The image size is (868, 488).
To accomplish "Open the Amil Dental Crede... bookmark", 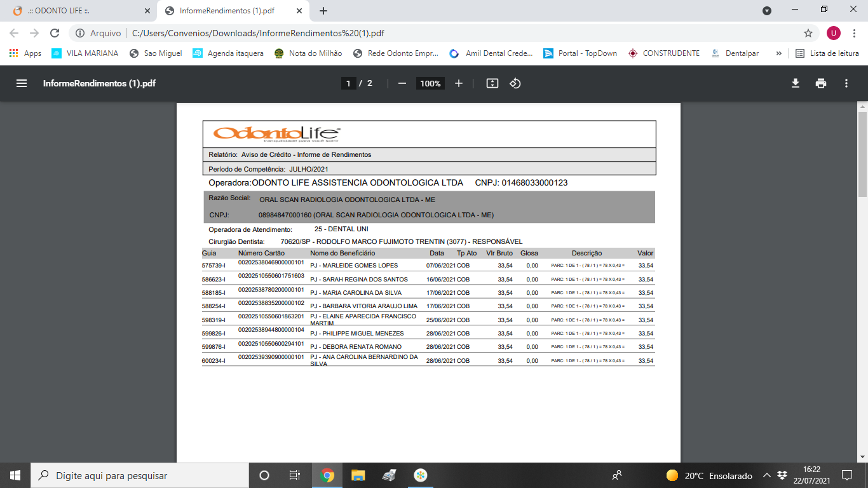I will pyautogui.click(x=491, y=53).
